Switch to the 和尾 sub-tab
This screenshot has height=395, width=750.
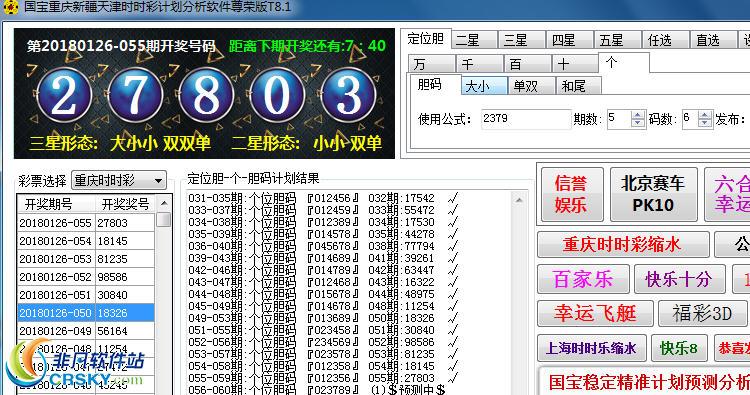pos(578,86)
